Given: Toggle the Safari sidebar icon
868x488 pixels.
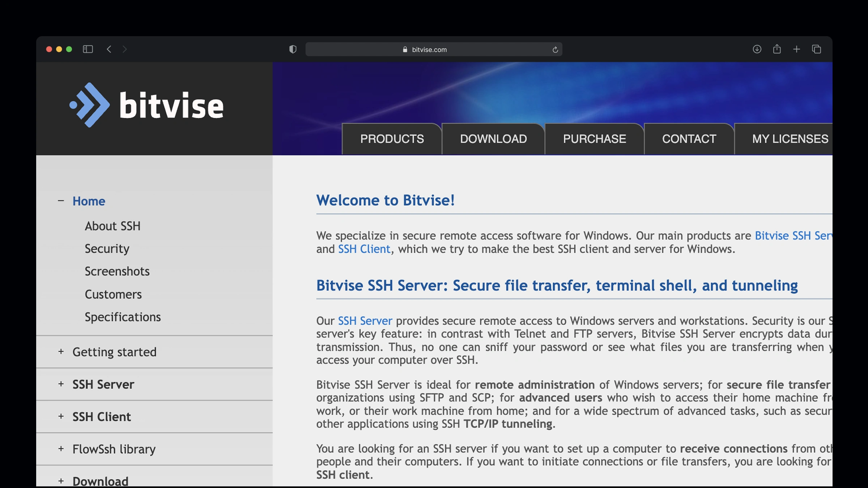Looking at the screenshot, I should pos(88,49).
